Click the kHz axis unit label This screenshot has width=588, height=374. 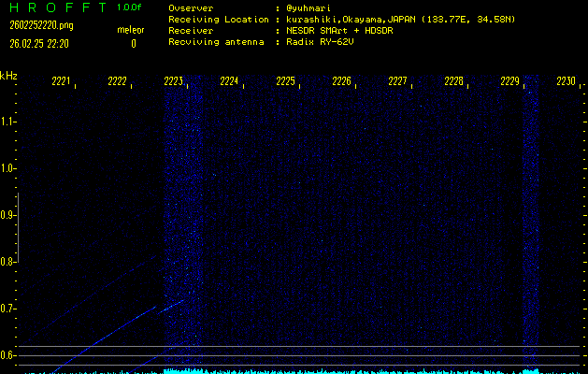pos(8,75)
